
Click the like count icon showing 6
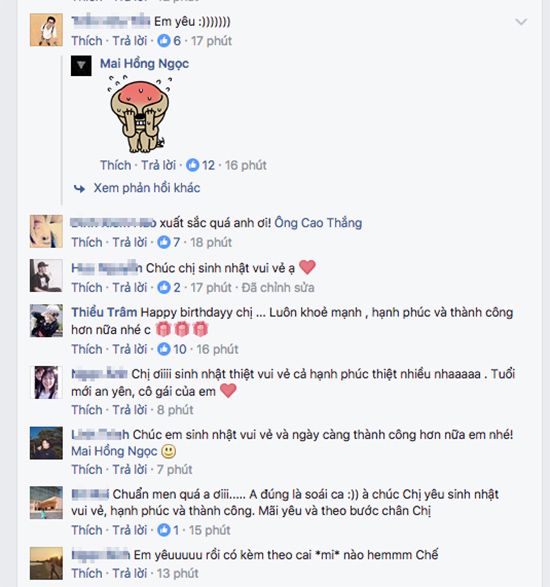coord(164,40)
